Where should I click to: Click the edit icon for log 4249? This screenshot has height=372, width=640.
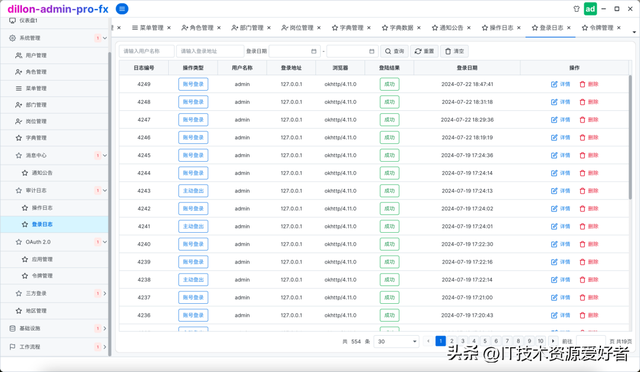(554, 84)
